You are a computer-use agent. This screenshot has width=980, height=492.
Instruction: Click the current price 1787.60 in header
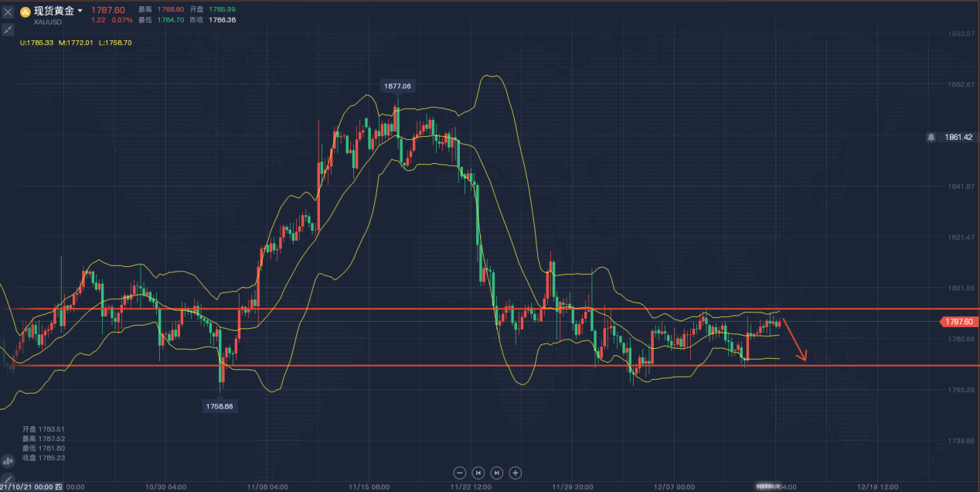click(x=108, y=10)
